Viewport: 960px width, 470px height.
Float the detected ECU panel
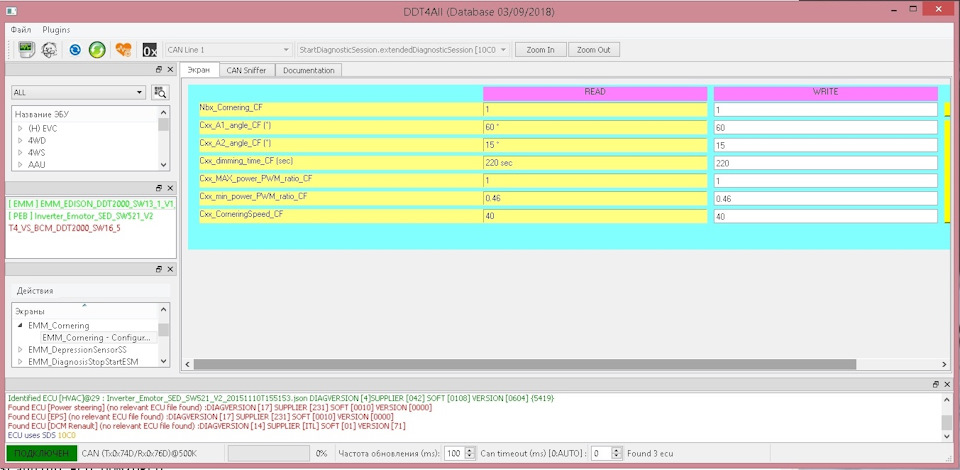click(x=159, y=188)
